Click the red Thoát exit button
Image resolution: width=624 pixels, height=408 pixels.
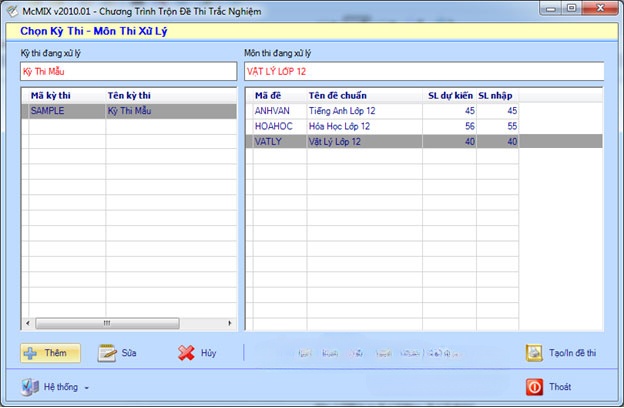[x=548, y=387]
